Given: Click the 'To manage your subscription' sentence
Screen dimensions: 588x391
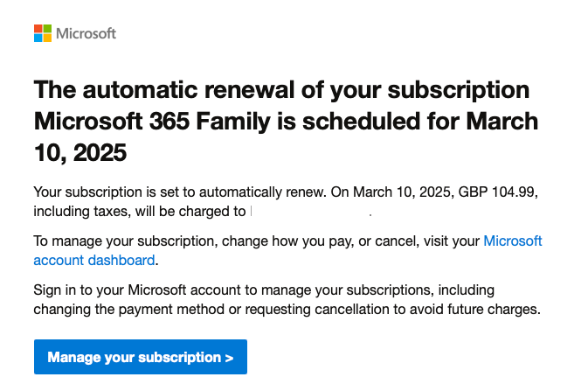Looking at the screenshot, I should point(287,250).
